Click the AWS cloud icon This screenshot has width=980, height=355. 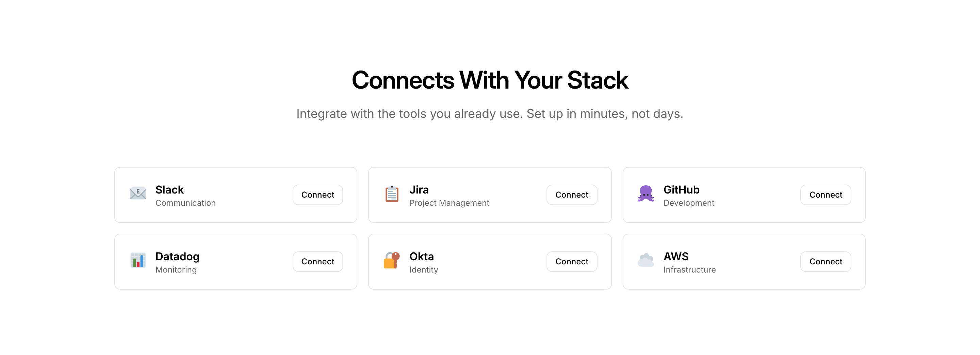646,261
